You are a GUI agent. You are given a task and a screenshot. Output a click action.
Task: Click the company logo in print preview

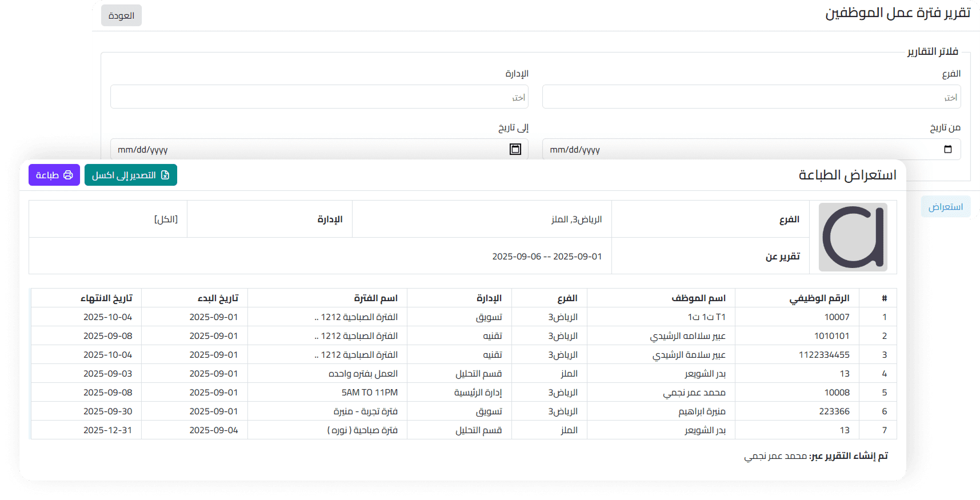853,237
